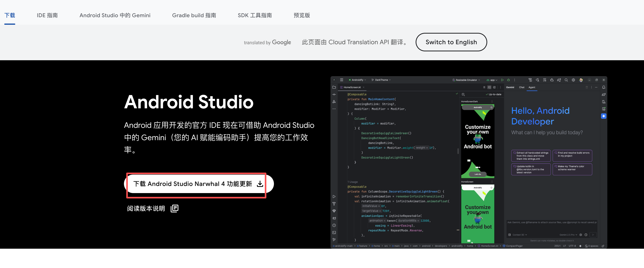
Task: Open the 阅读版本说明 link
Action: pyautogui.click(x=153, y=209)
